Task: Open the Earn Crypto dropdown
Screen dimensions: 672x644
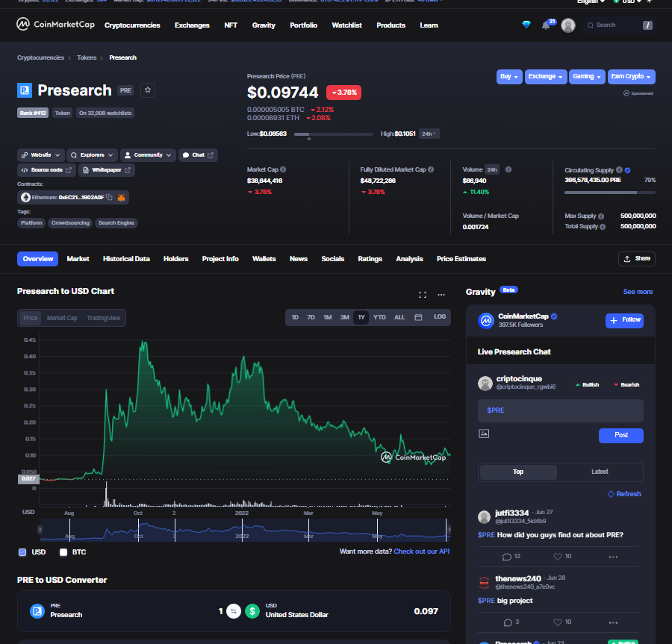Action: click(631, 77)
